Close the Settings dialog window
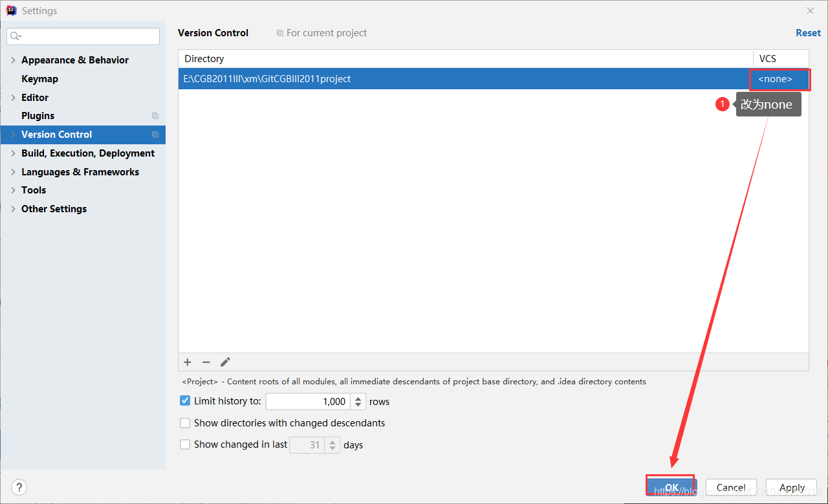This screenshot has width=828, height=504. [811, 11]
